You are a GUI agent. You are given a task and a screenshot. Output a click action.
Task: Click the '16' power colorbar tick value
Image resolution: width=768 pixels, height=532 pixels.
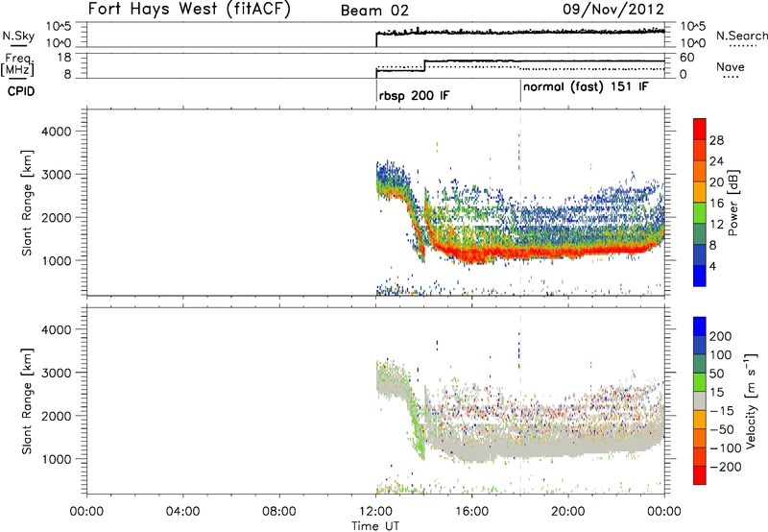[716, 204]
